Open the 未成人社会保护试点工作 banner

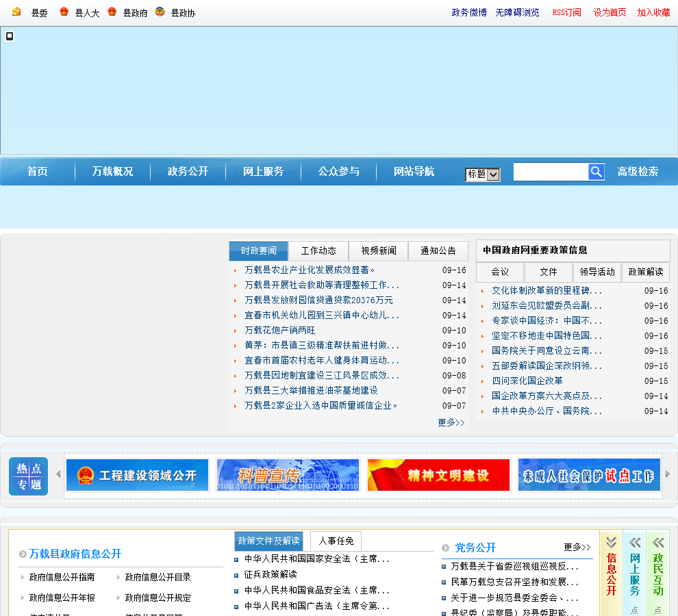(589, 475)
